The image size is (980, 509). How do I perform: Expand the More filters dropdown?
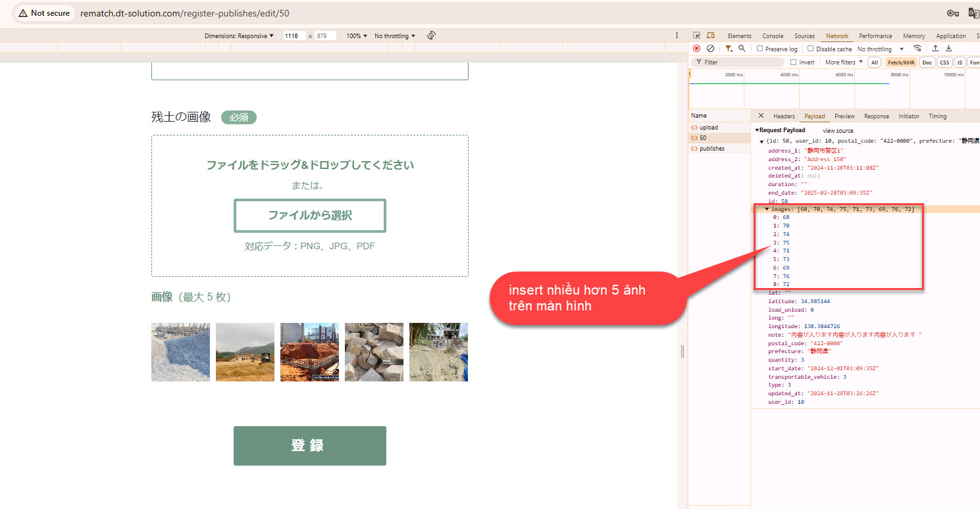[x=844, y=62]
